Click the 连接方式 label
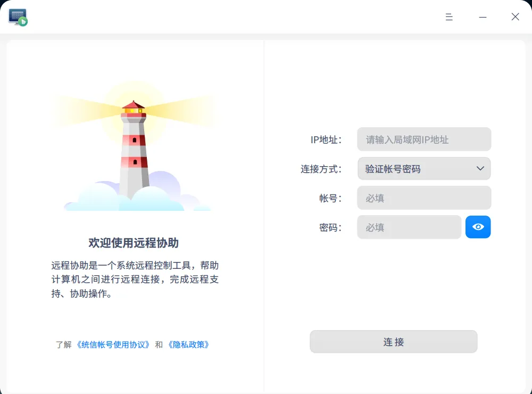532x394 pixels. click(x=321, y=169)
